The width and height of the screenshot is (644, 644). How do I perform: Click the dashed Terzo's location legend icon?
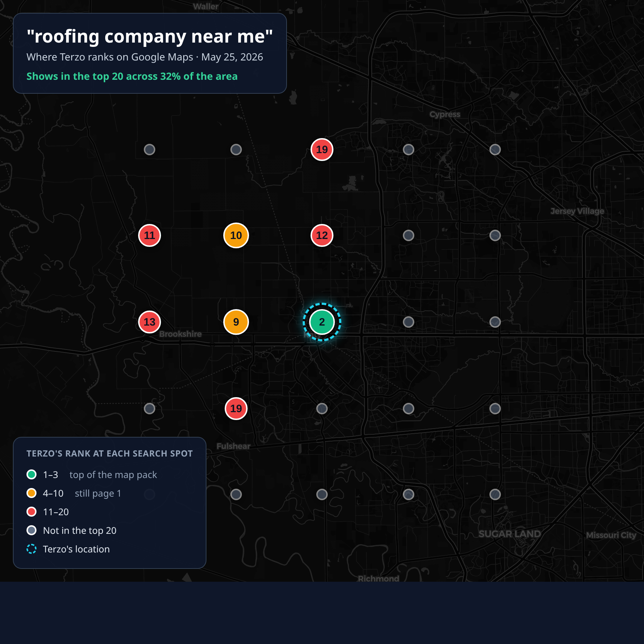(x=31, y=549)
